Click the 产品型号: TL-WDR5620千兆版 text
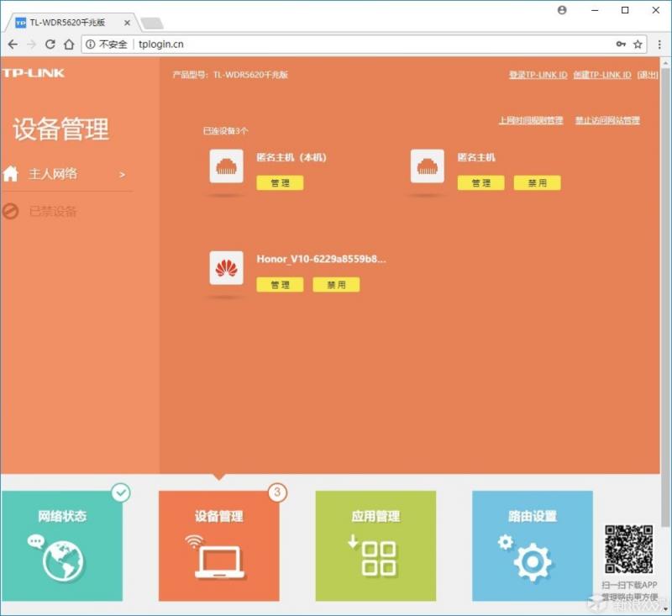The image size is (672, 616). [x=230, y=75]
